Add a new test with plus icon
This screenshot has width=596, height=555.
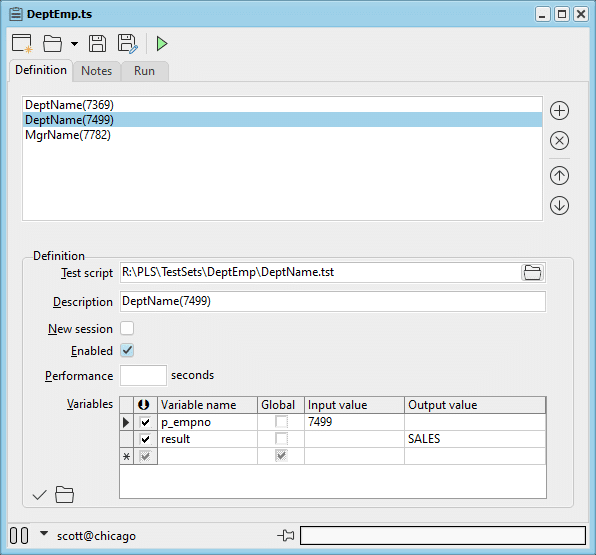pyautogui.click(x=559, y=111)
